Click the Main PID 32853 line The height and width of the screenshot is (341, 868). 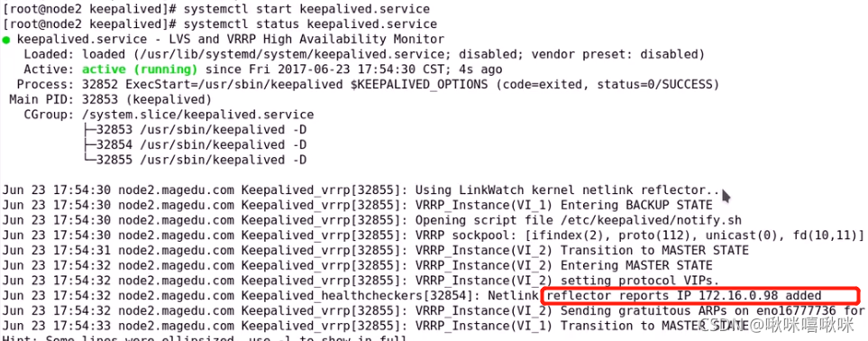click(x=111, y=100)
